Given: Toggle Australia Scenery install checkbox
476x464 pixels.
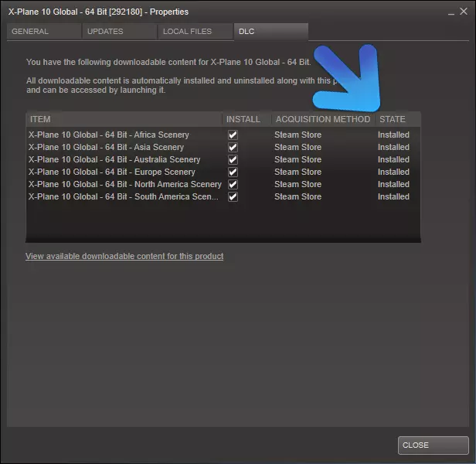Looking at the screenshot, I should pos(233,159).
